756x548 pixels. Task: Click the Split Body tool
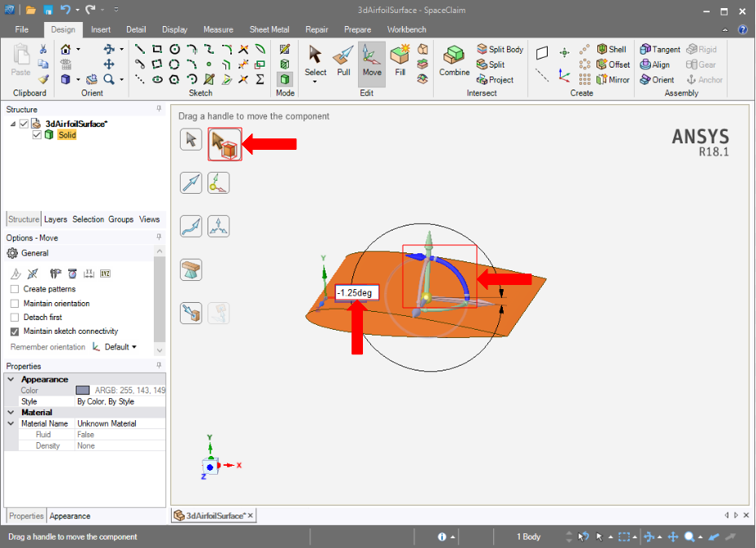coord(500,49)
